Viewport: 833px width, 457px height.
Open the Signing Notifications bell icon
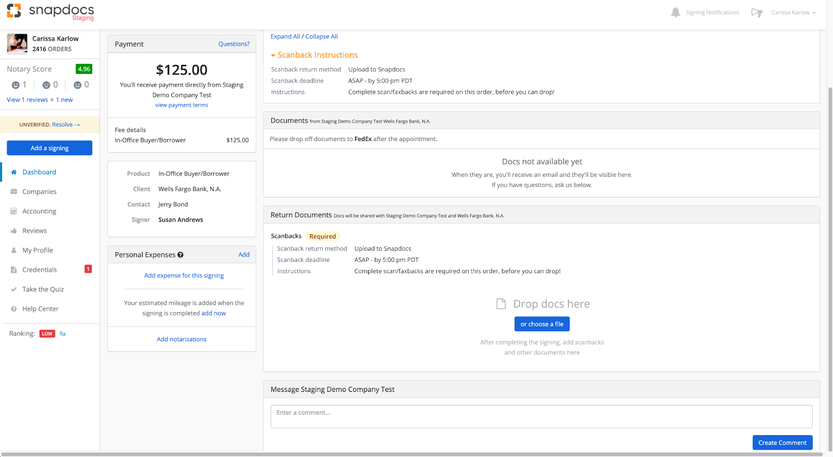click(675, 12)
